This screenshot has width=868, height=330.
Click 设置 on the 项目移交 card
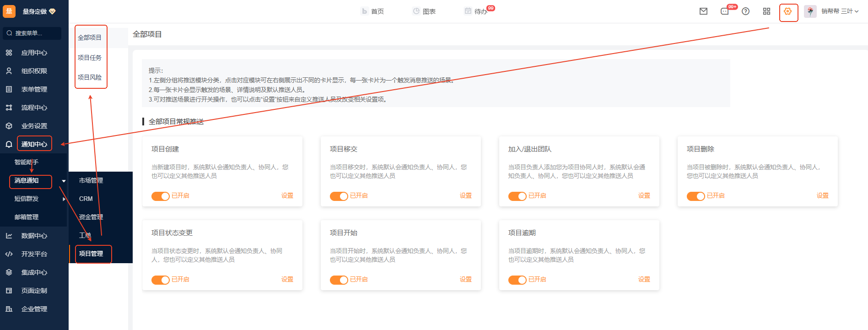click(465, 196)
